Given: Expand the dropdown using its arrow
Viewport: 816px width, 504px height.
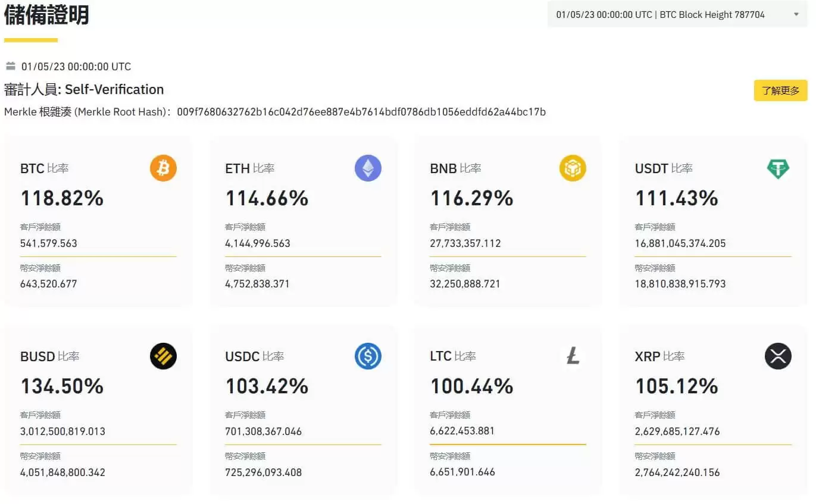Looking at the screenshot, I should (x=796, y=14).
